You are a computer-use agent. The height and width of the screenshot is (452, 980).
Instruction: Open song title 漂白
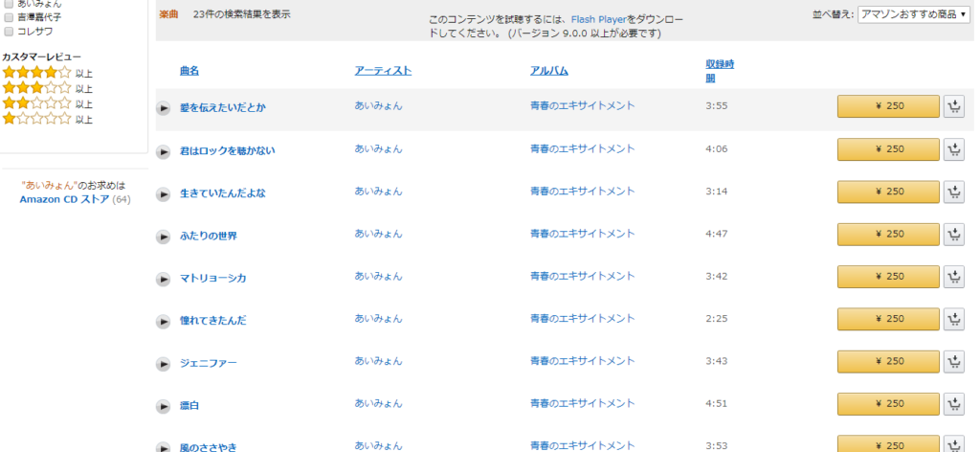coord(189,406)
